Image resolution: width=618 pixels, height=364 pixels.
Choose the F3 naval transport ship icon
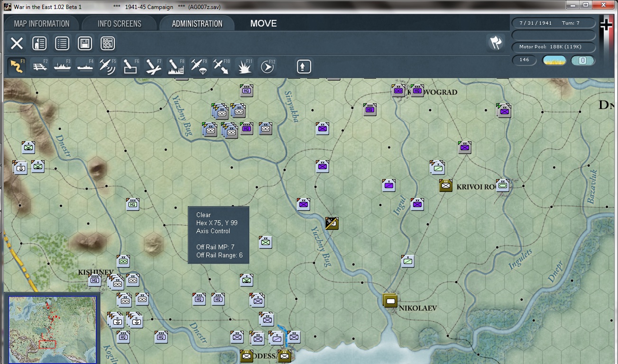62,66
